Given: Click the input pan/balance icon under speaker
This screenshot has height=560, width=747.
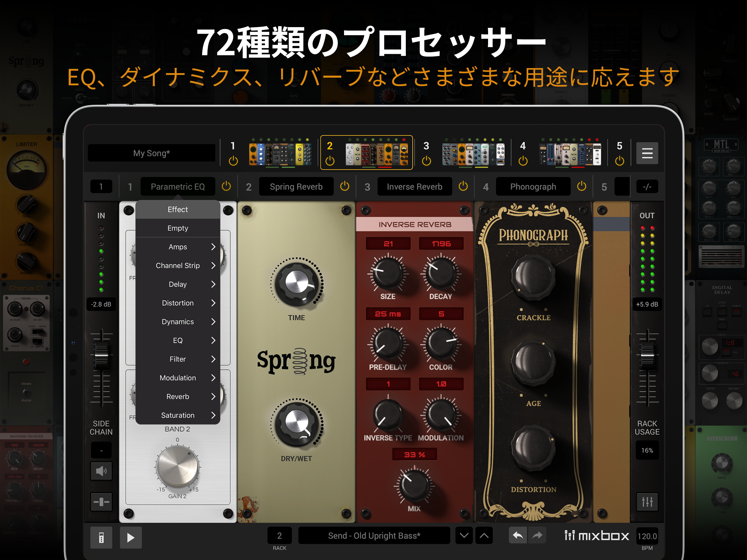Looking at the screenshot, I should tap(101, 502).
